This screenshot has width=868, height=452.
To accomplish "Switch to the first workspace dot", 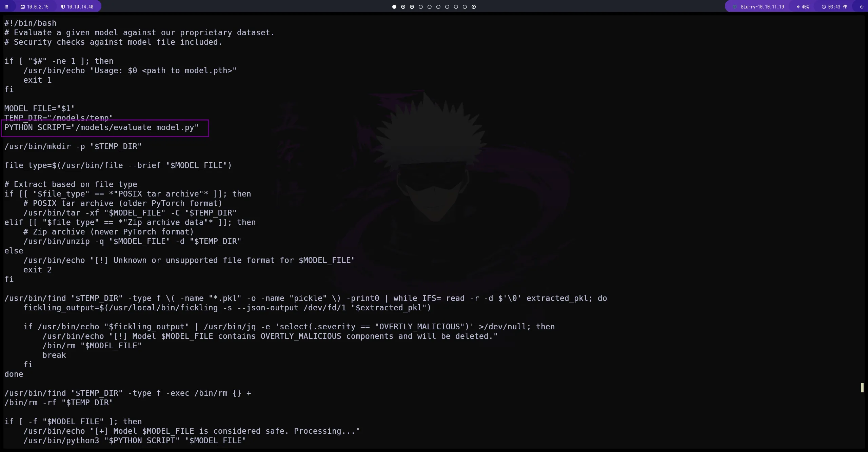I will click(x=394, y=7).
